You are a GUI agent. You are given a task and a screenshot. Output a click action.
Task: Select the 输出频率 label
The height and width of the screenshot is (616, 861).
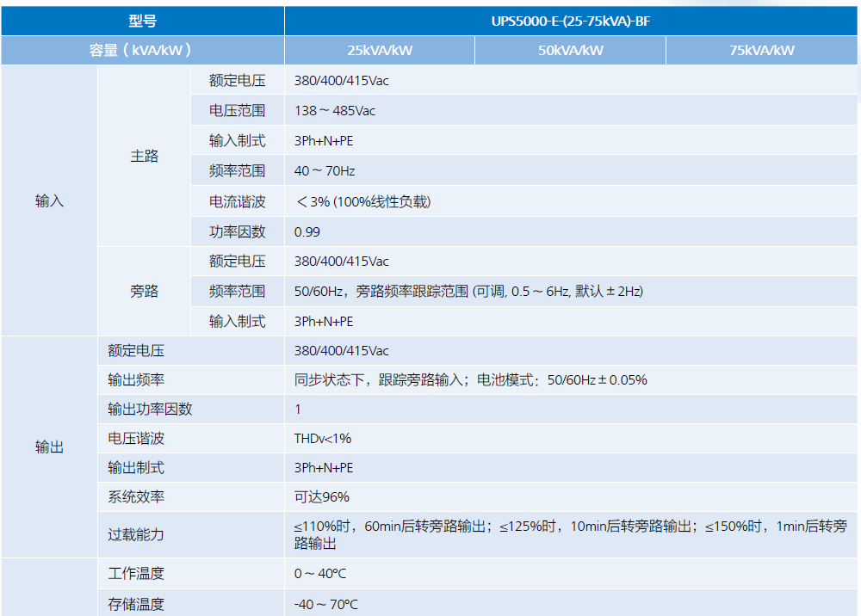click(x=136, y=379)
